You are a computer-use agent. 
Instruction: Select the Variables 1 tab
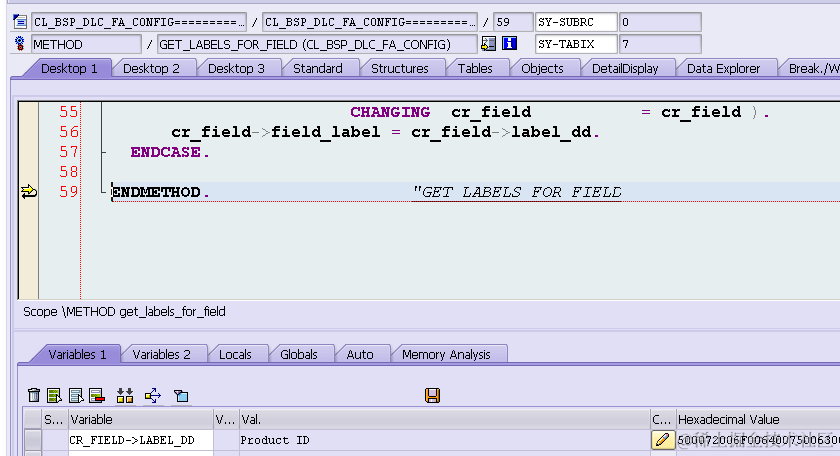[77, 354]
